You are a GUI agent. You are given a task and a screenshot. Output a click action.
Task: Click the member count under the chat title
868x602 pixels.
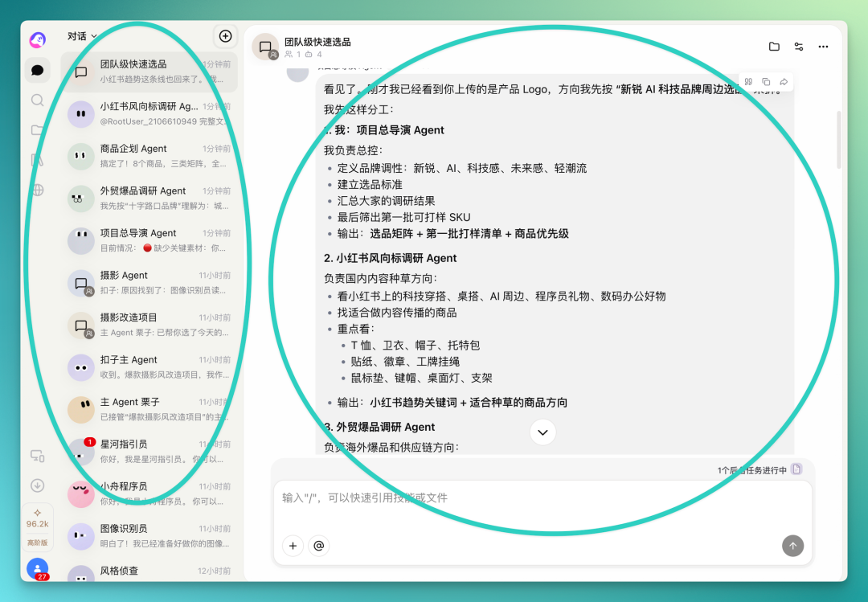click(x=293, y=55)
